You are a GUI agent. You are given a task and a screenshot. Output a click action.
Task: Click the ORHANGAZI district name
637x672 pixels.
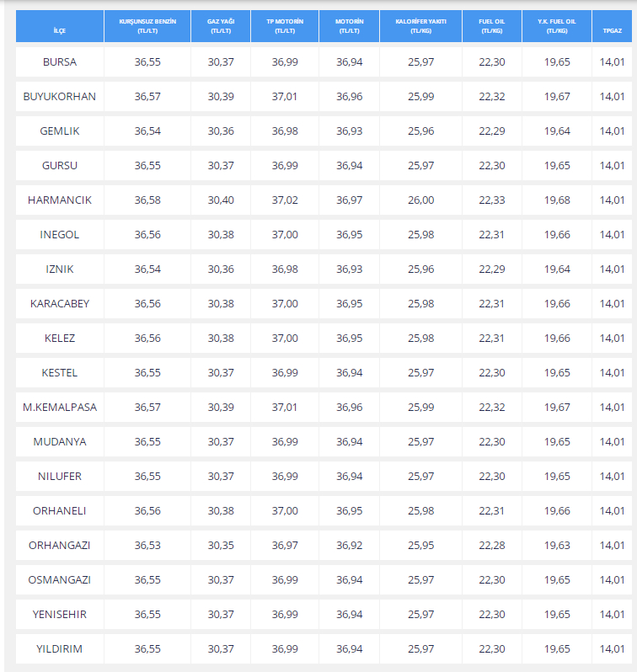[x=59, y=546]
